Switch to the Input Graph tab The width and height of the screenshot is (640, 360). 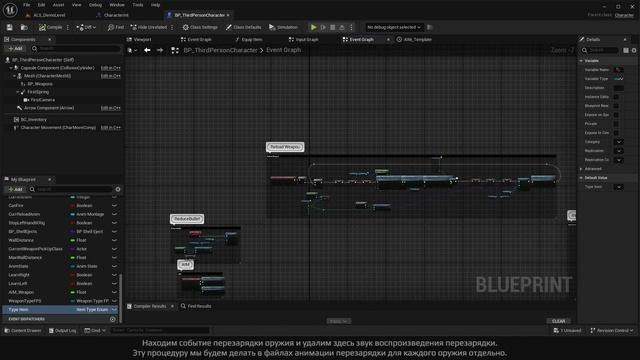303,40
